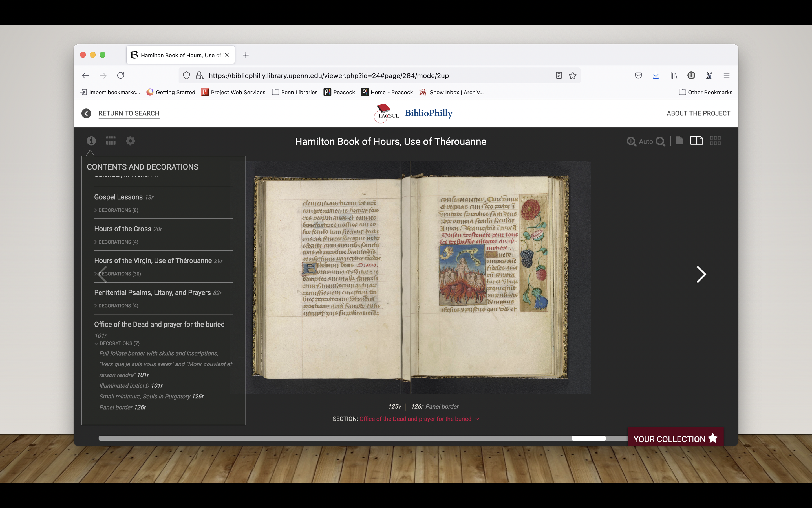Jump to Penitential Psalms, Litany, and Prayers

152,293
